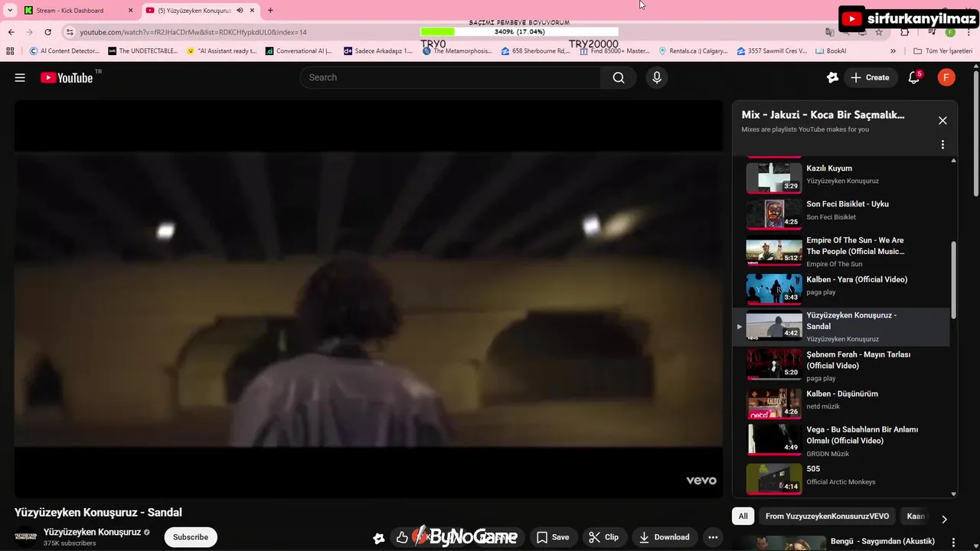Subscribe to Yüzyüzeyken Konuşuruz channel

click(191, 537)
